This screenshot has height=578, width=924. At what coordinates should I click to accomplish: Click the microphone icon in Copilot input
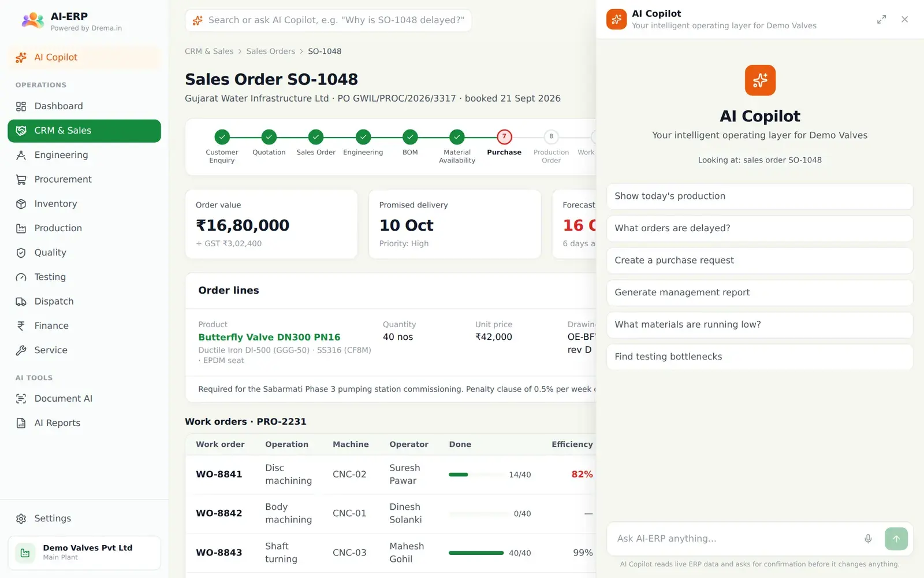[868, 539]
